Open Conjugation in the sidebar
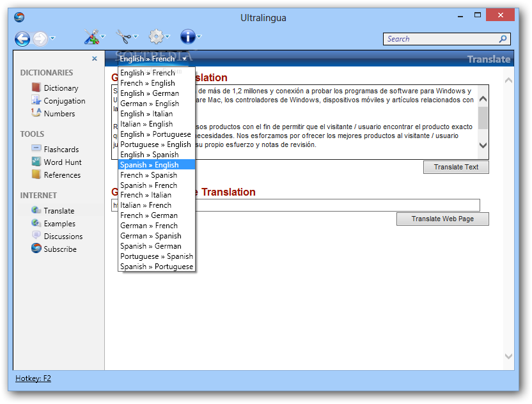The height and width of the screenshot is (404, 532). (65, 101)
